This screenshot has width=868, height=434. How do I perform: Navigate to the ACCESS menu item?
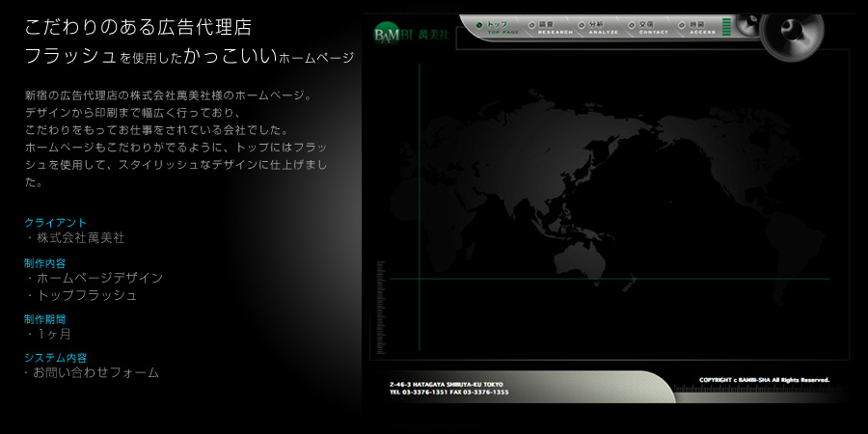coord(702,27)
